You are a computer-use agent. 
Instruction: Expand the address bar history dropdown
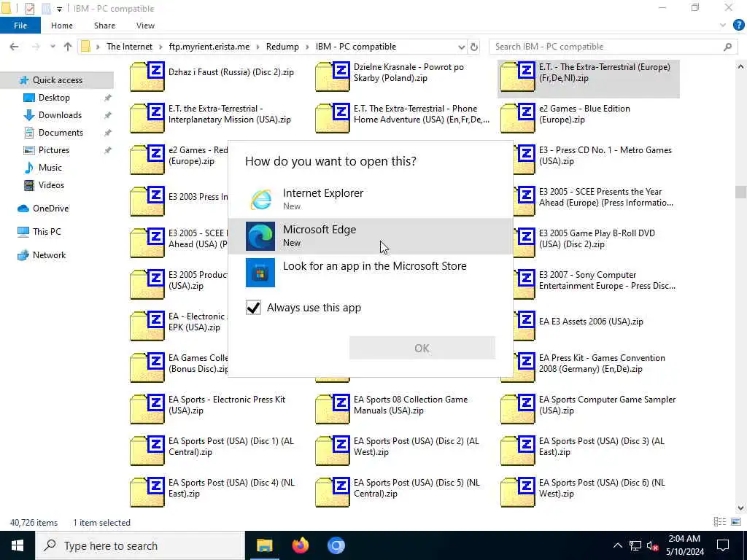[461, 47]
